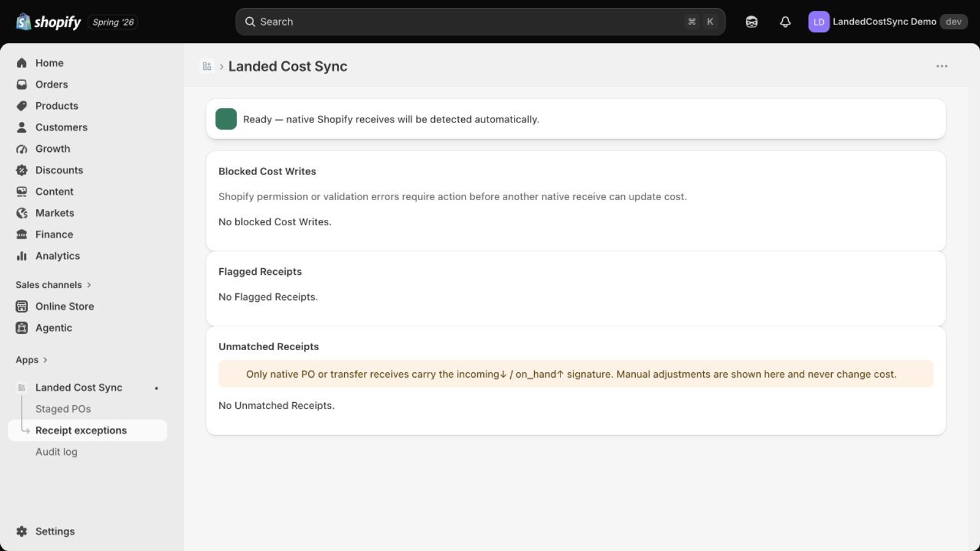Go to Staged POs page
Screen dimensions: 980x551
click(63, 409)
